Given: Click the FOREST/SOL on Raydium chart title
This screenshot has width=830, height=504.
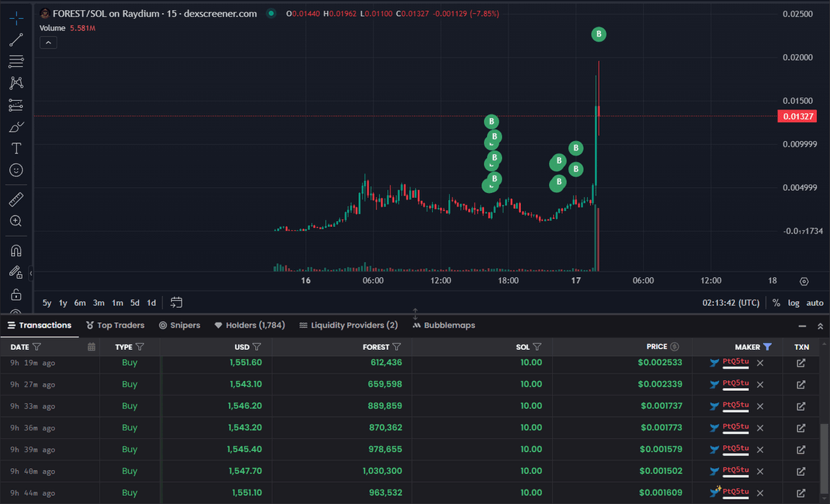Looking at the screenshot, I should (x=155, y=14).
